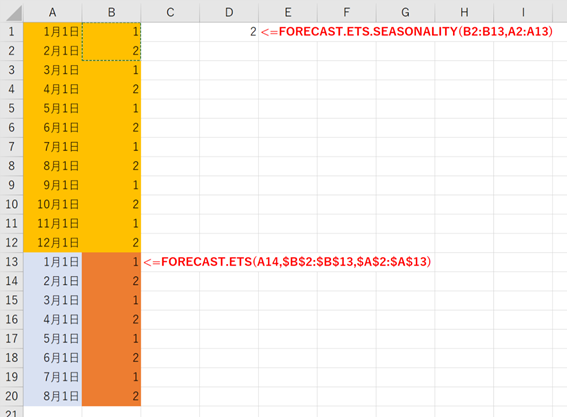Viewport: 567px width, 417px height.
Task: Select cell A10 showing 10月1日
Action: coord(53,204)
